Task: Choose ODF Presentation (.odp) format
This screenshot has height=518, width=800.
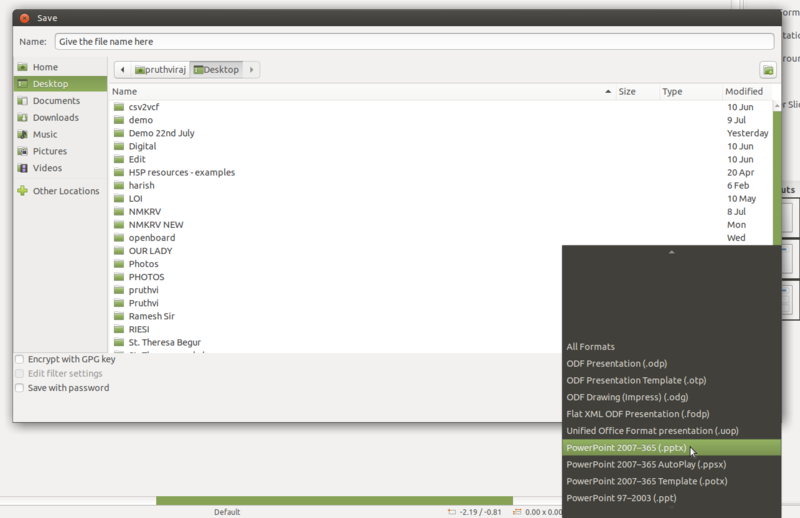Action: (671, 363)
